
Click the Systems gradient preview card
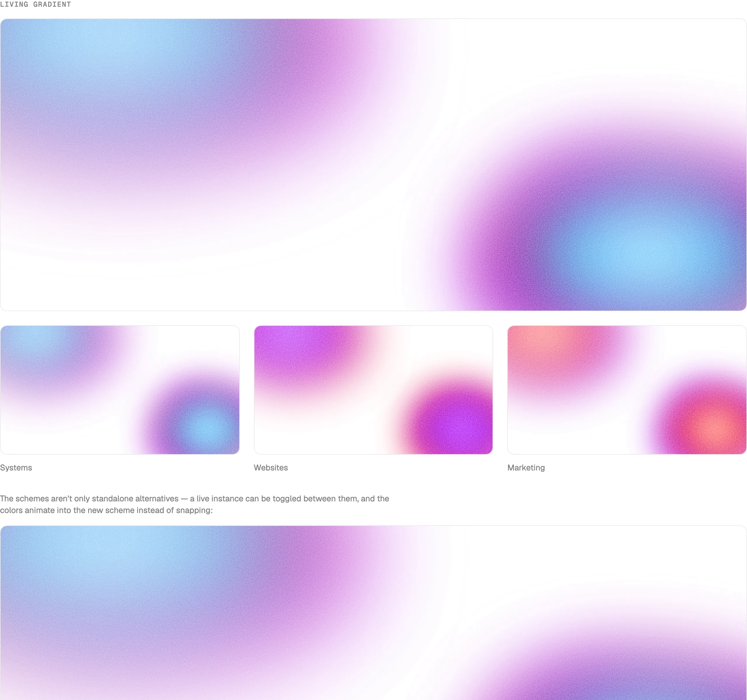pyautogui.click(x=120, y=390)
